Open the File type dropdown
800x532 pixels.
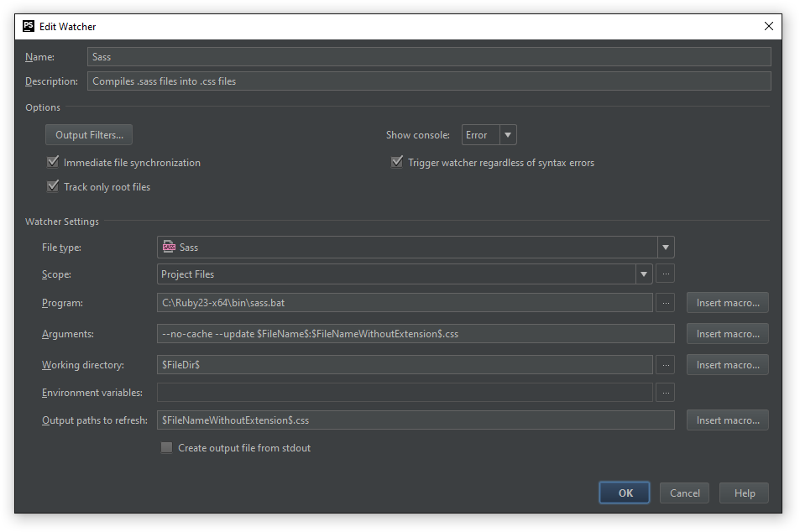[x=665, y=248]
